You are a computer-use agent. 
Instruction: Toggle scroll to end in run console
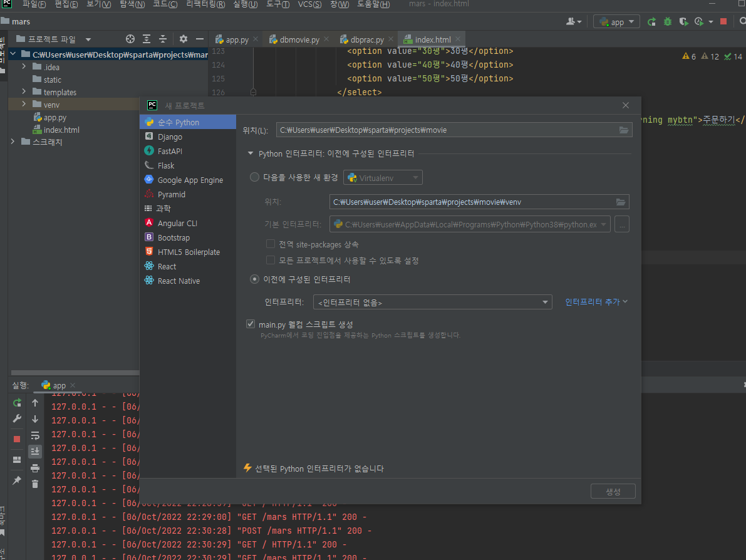click(x=35, y=452)
